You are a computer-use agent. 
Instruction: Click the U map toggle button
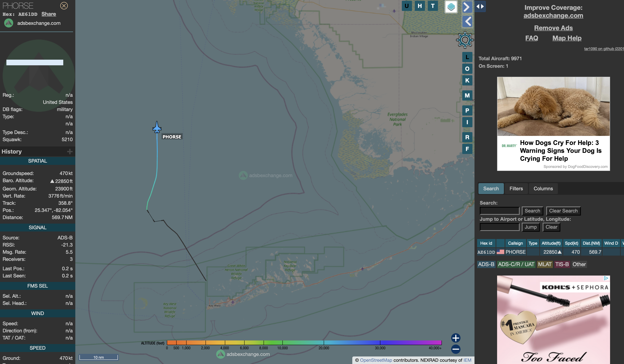(x=407, y=6)
